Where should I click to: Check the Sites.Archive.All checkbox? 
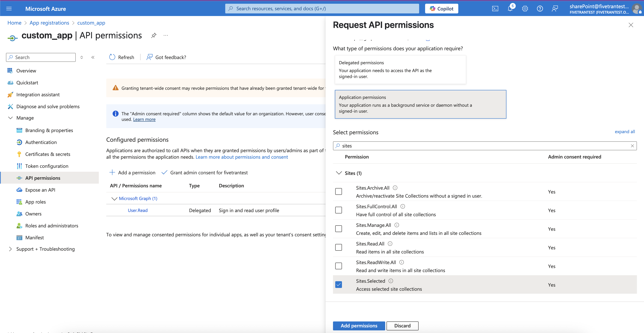pos(338,192)
